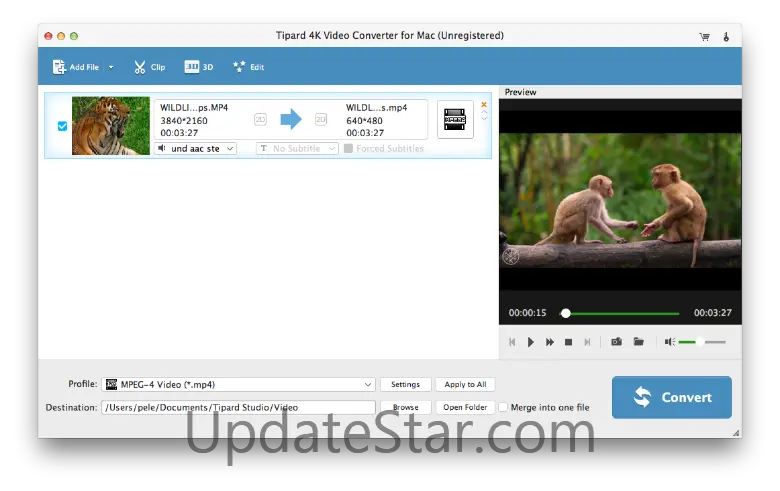Click the total duration 00:03:27 in preview
Screen dimensions: 780x491
click(713, 313)
